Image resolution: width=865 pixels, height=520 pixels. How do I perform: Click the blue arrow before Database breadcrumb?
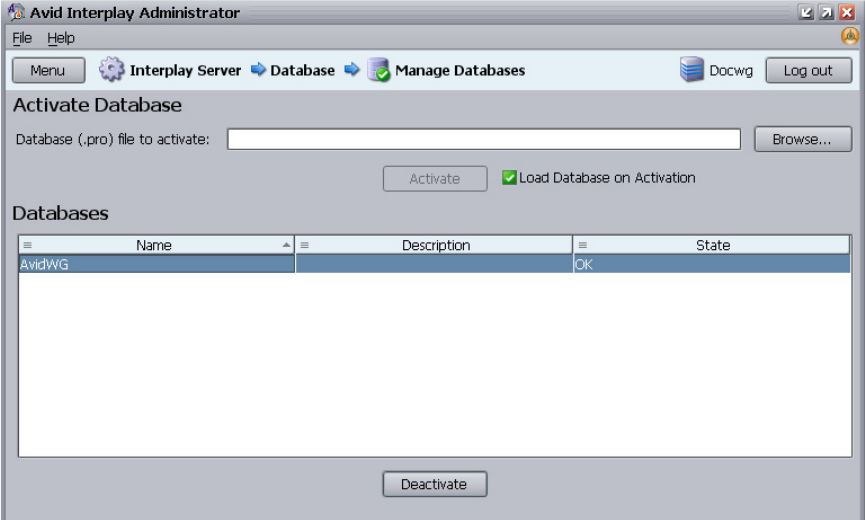pyautogui.click(x=258, y=69)
